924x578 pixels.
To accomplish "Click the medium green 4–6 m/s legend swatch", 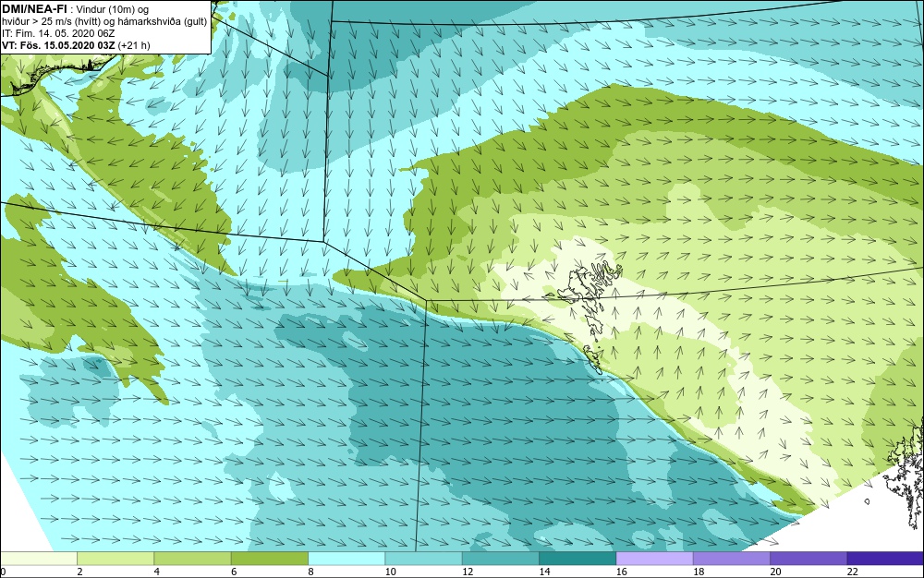I will pos(193,559).
